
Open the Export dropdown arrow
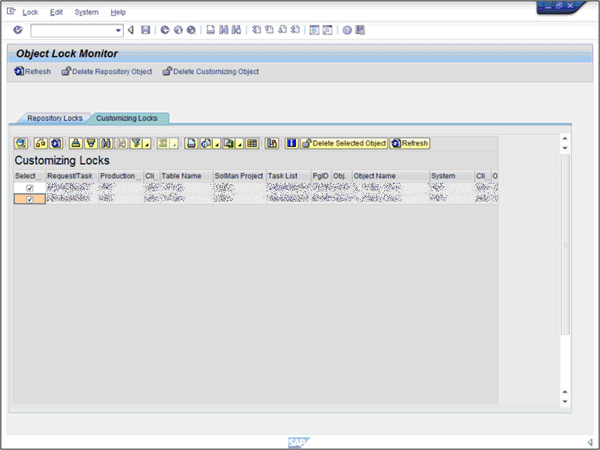pyautogui.click(x=240, y=143)
